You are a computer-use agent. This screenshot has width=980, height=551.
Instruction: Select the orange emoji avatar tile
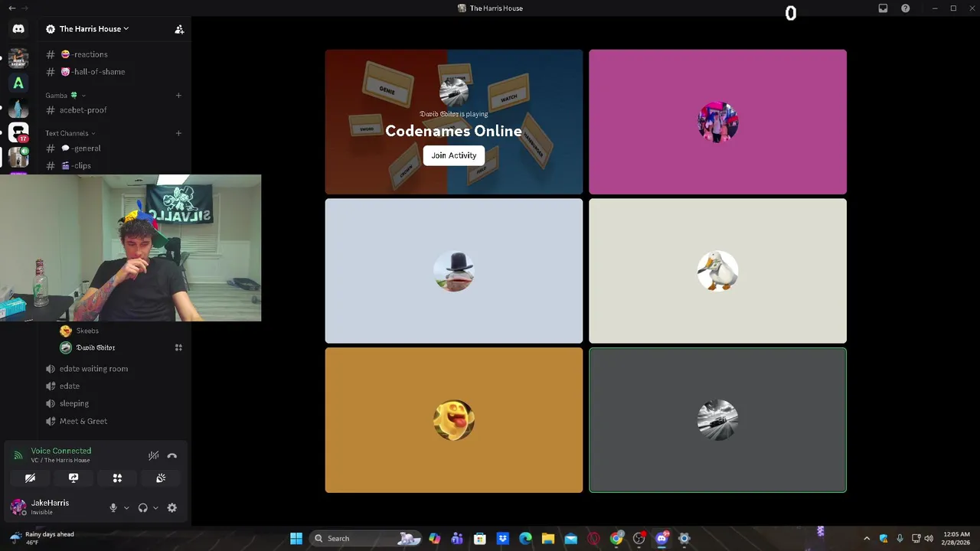(x=454, y=420)
